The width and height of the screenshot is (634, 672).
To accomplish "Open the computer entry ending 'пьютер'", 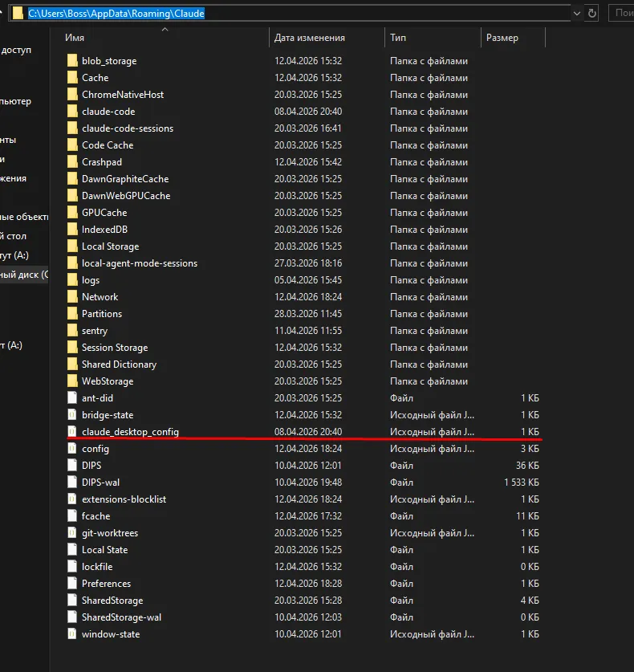I will click(x=16, y=101).
